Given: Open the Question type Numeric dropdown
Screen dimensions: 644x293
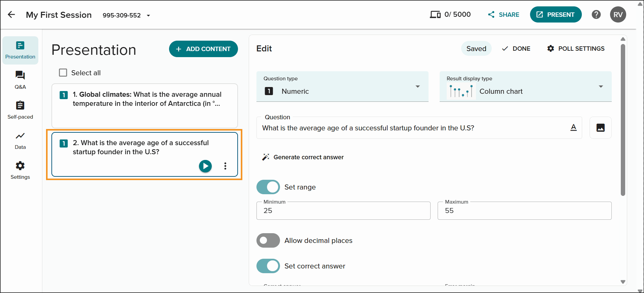Looking at the screenshot, I should [x=342, y=86].
